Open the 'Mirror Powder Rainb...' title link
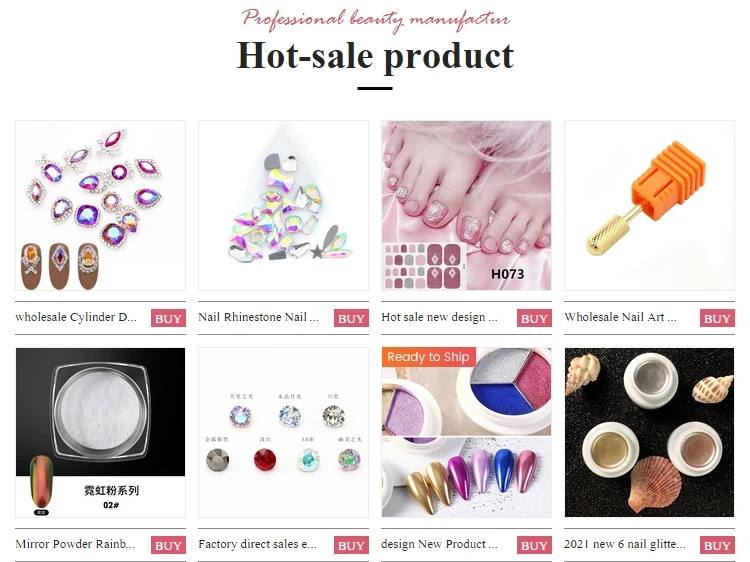 coord(75,544)
